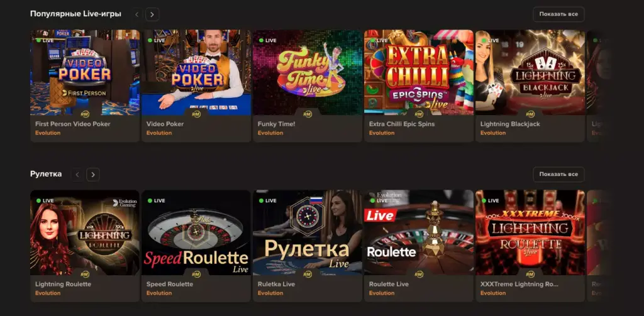The width and height of the screenshot is (644, 316).
Task: Click RM badge on Speed Roulette card
Action: pyautogui.click(x=196, y=274)
